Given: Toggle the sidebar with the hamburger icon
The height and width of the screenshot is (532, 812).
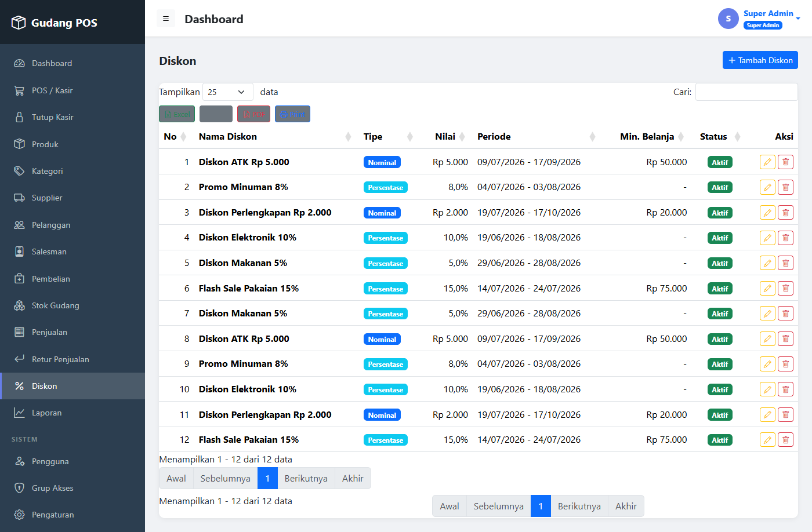Looking at the screenshot, I should pyautogui.click(x=166, y=19).
